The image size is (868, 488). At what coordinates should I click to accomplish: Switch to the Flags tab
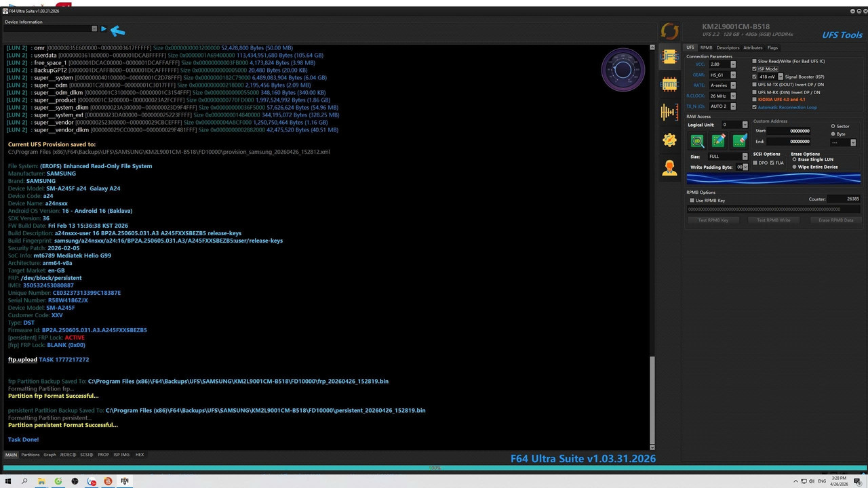tap(772, 47)
